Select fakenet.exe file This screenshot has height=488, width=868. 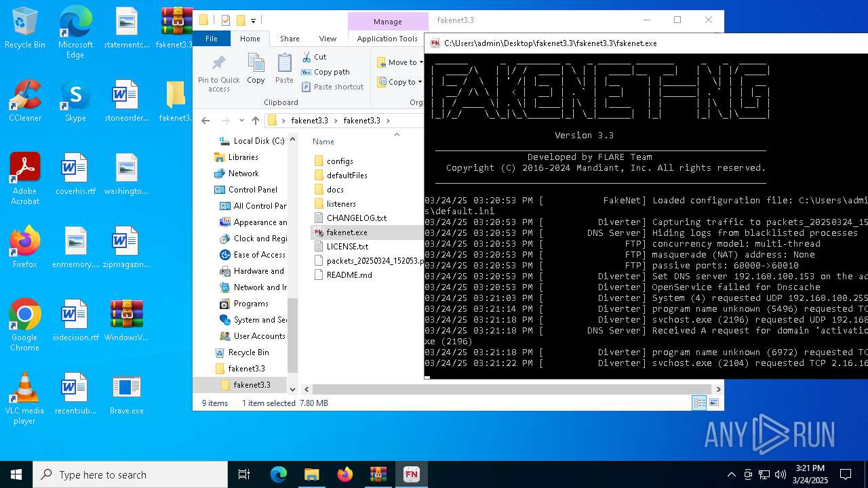tap(368, 232)
